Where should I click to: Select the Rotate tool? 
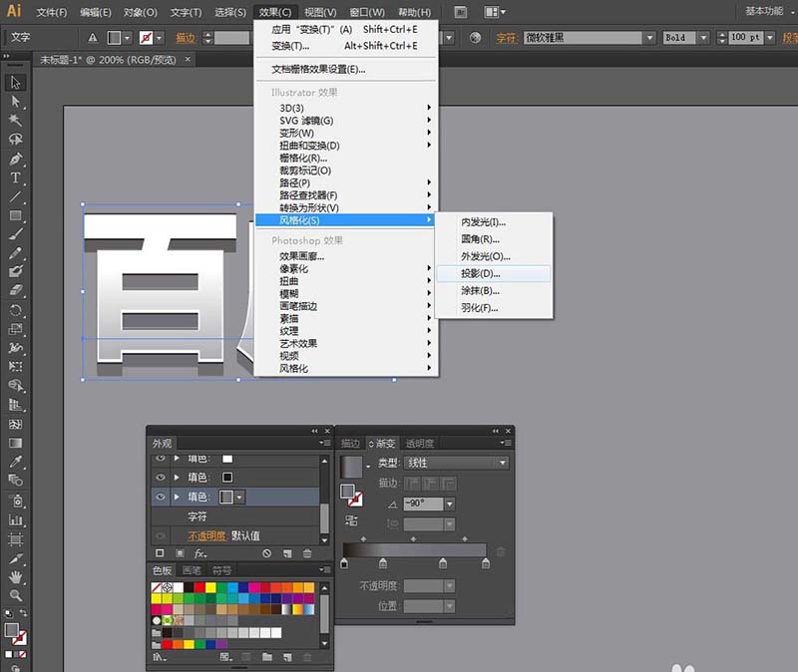click(x=15, y=310)
